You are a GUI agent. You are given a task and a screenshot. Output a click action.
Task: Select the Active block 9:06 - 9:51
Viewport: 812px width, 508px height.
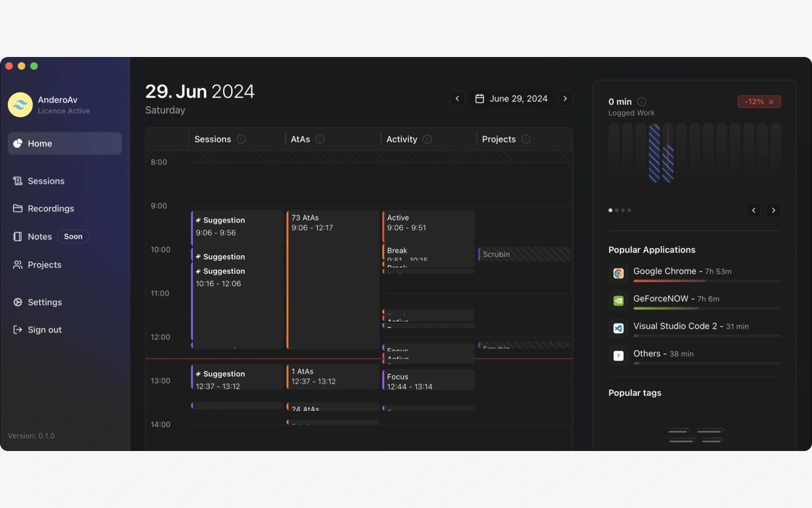click(x=429, y=226)
